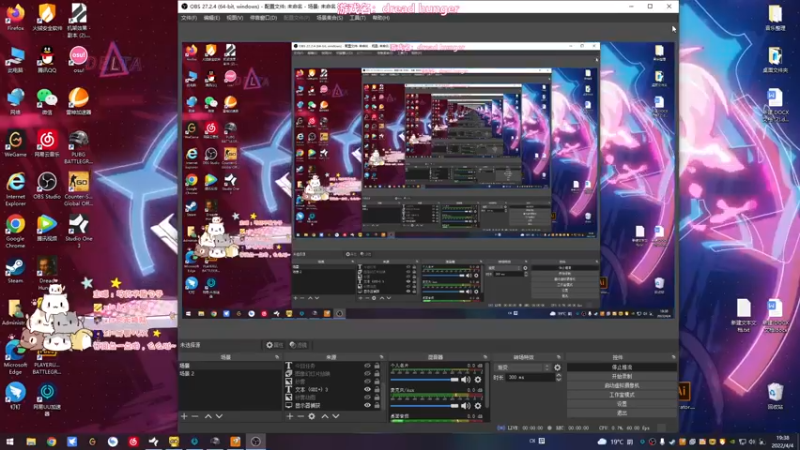Open the 微信 WeChat desktop icon
Image resolution: width=800 pixels, height=450 pixels.
[47, 101]
